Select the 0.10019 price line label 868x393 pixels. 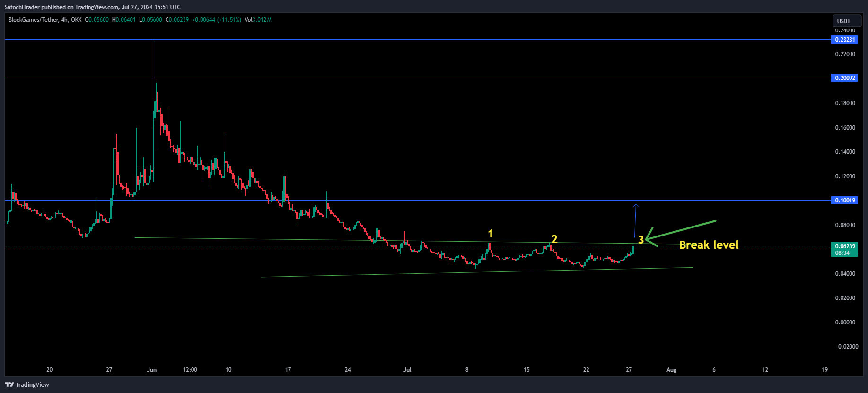(x=845, y=201)
